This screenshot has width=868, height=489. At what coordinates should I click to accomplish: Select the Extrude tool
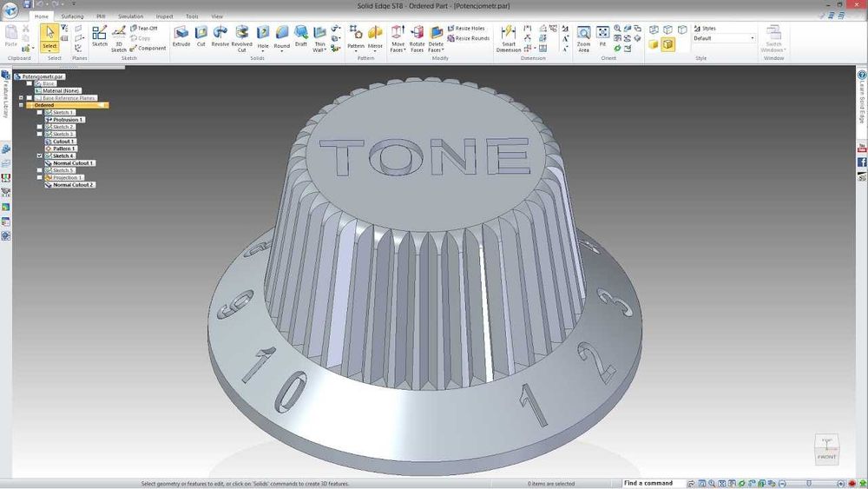tap(181, 36)
